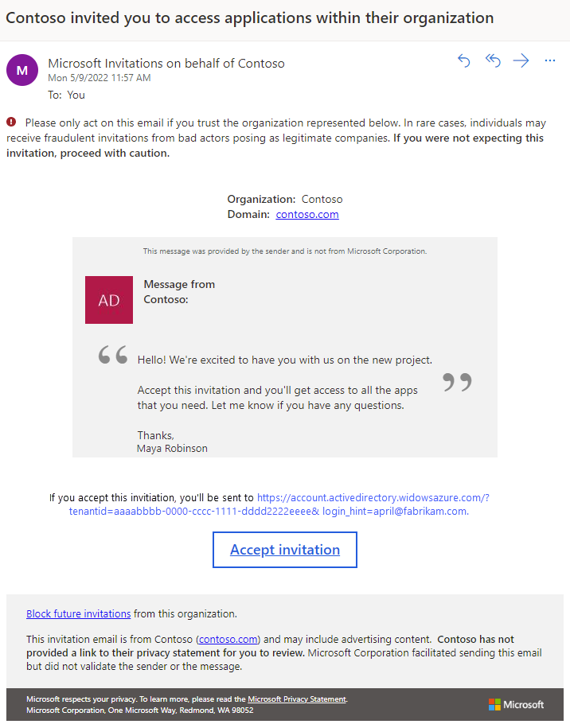Select the Reply All icon
570x728 pixels.
[x=493, y=60]
